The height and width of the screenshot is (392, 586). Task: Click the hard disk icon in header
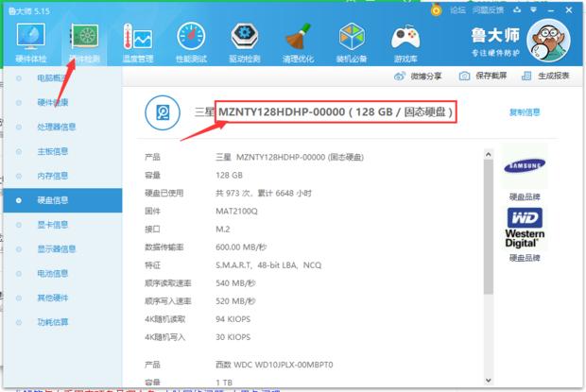pyautogui.click(x=163, y=112)
